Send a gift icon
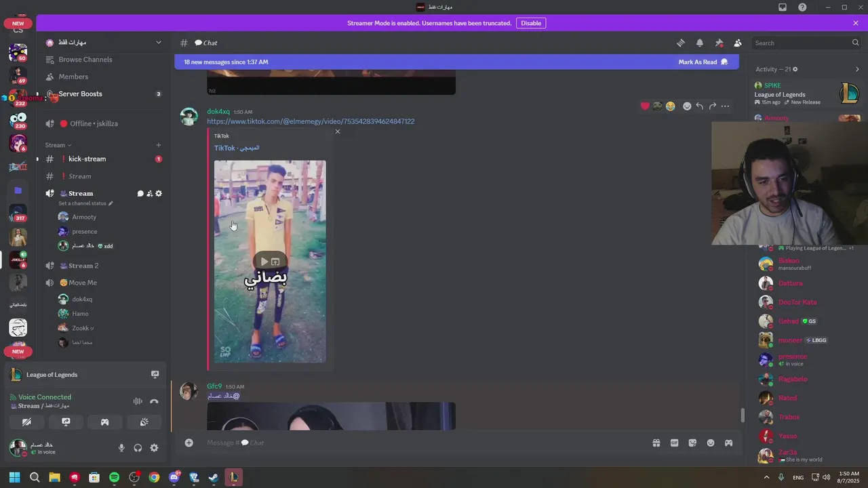868x488 pixels. tap(656, 443)
